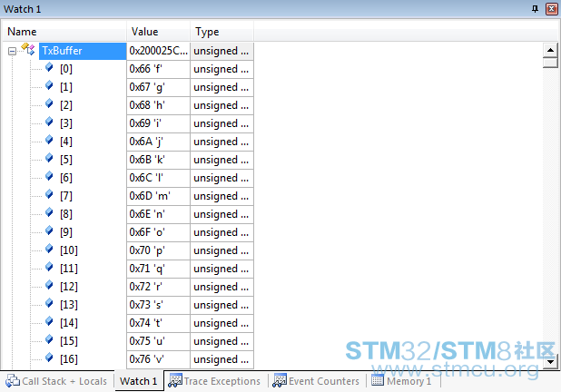The height and width of the screenshot is (392, 561).
Task: Open the Memory 1 tab
Action: 401,381
